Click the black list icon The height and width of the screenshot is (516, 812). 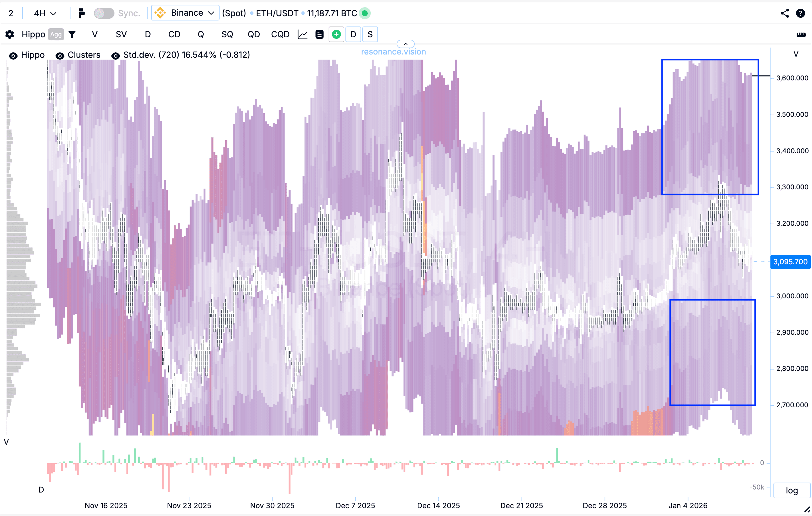tap(319, 34)
